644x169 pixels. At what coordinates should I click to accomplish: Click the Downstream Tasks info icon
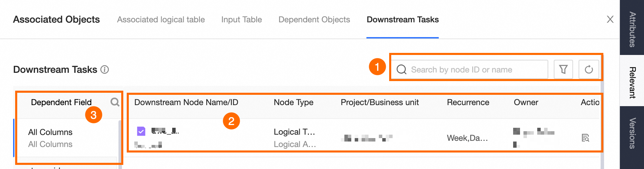tap(105, 69)
